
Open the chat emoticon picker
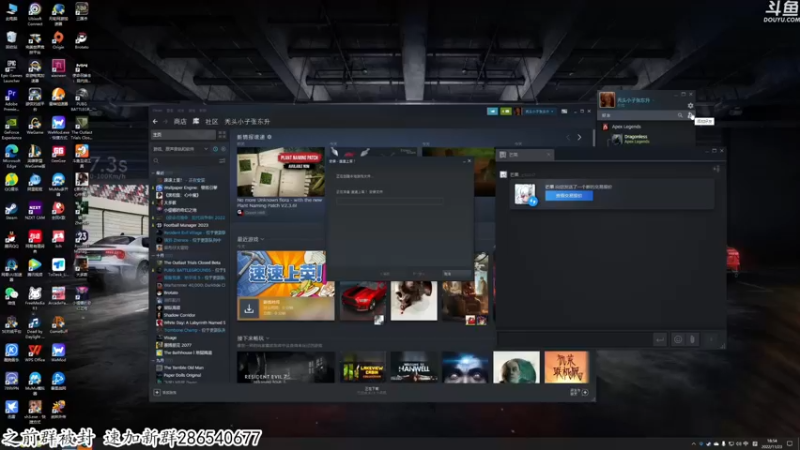678,339
